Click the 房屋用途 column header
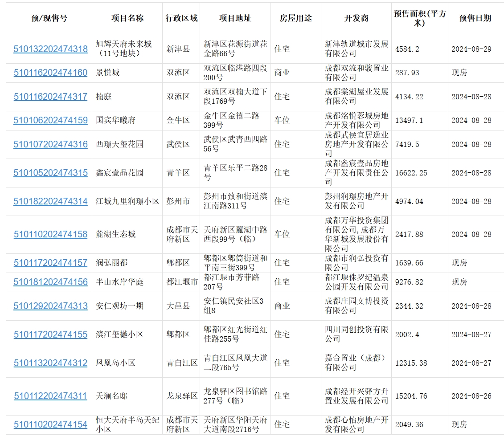 [x=296, y=18]
